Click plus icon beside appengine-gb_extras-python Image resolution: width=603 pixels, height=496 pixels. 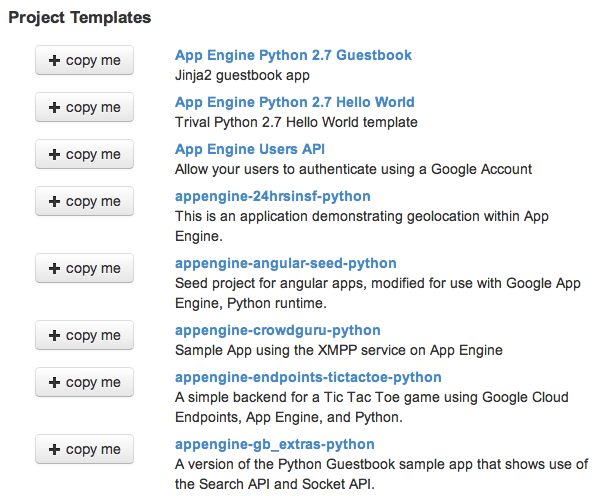(54, 449)
